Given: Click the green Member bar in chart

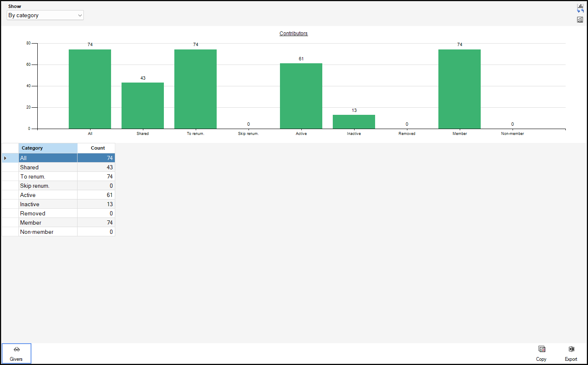Looking at the screenshot, I should [x=459, y=89].
